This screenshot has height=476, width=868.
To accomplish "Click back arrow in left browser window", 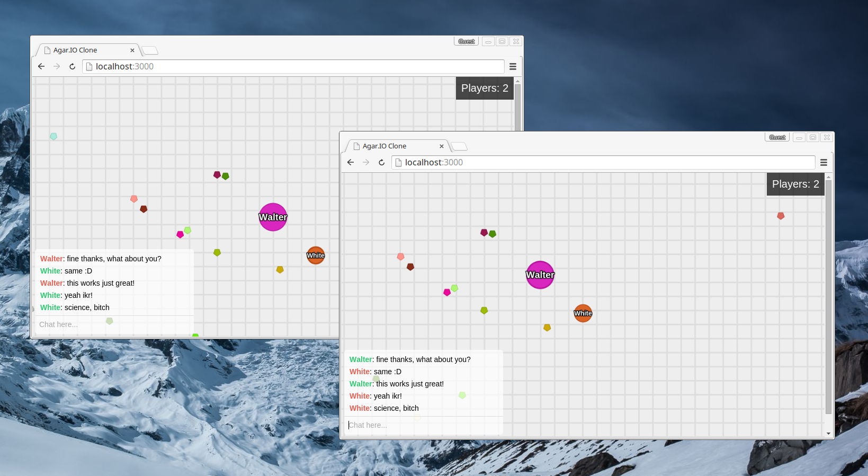I will [41, 66].
